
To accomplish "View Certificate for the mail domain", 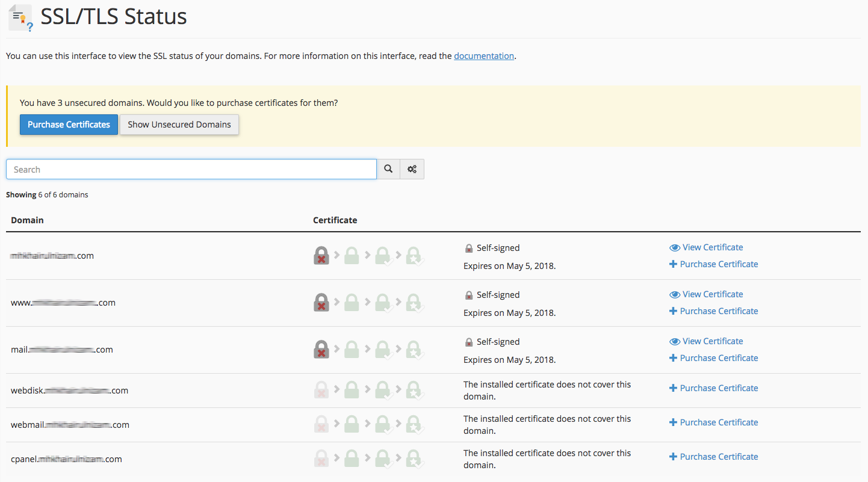I will pyautogui.click(x=712, y=341).
